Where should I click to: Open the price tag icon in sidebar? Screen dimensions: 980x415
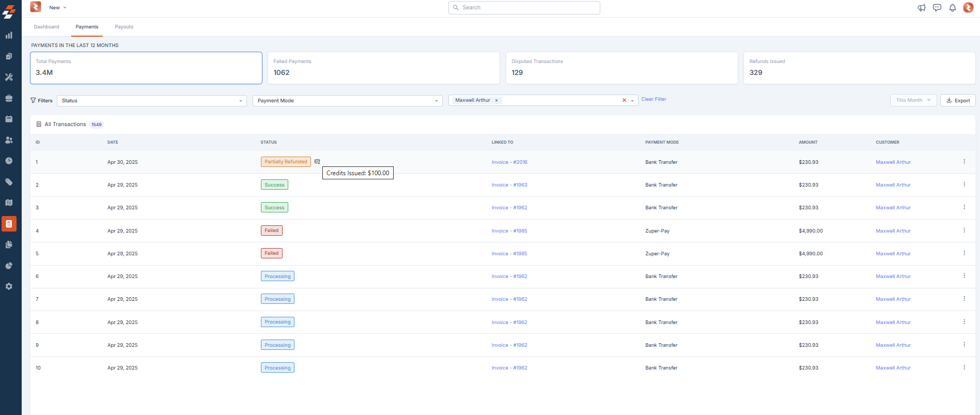(x=9, y=182)
